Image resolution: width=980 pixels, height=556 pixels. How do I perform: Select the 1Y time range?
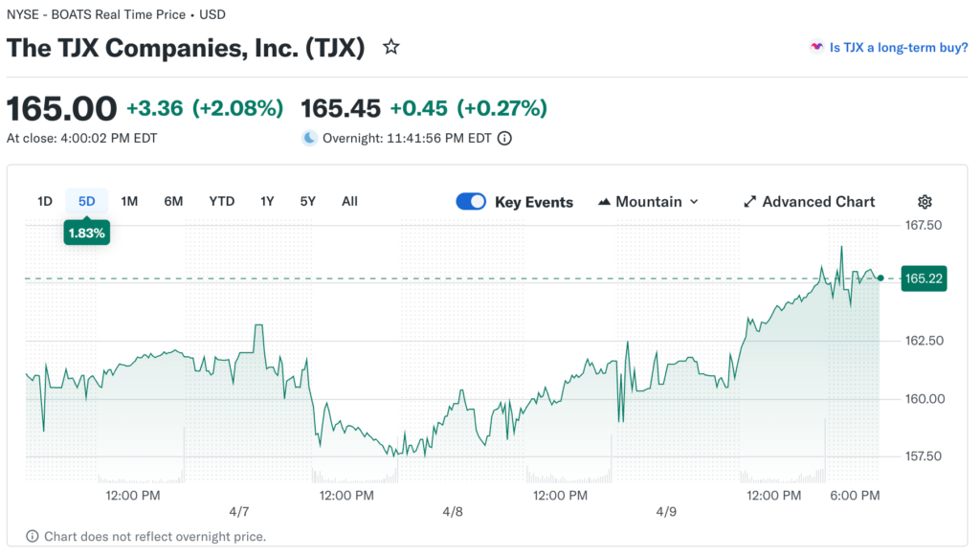click(267, 201)
